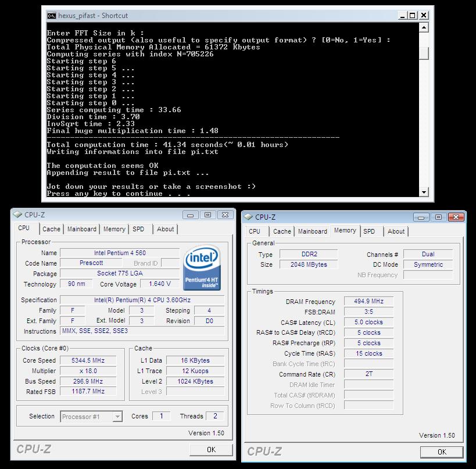Close the left CPU-Z window
The width and height of the screenshot is (476, 469).
pos(226,215)
